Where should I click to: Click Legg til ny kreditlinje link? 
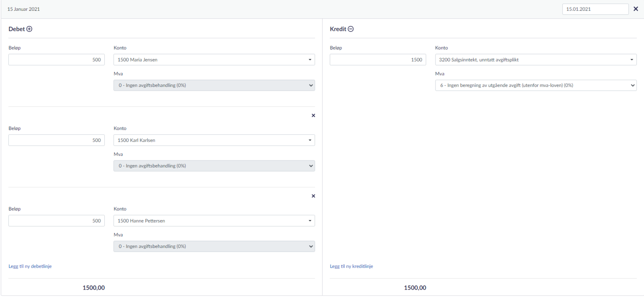pos(351,266)
